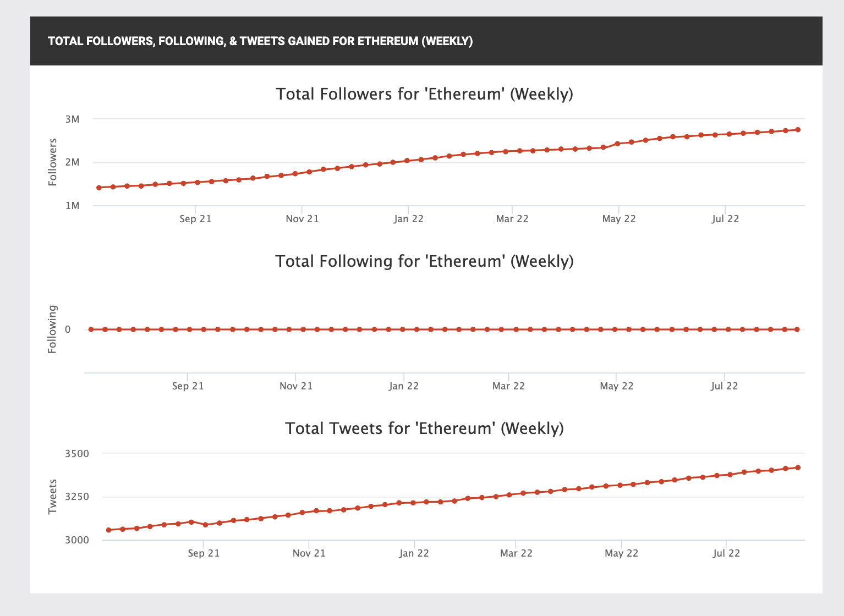Click 'Nov 21' label on the Tweets chart axis
This screenshot has height=616, width=844.
tap(309, 553)
